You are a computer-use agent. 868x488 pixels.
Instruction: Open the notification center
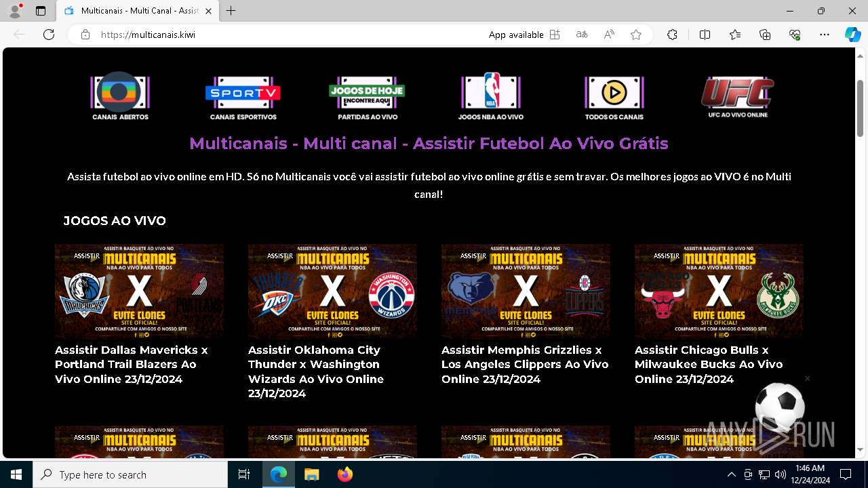tap(846, 474)
